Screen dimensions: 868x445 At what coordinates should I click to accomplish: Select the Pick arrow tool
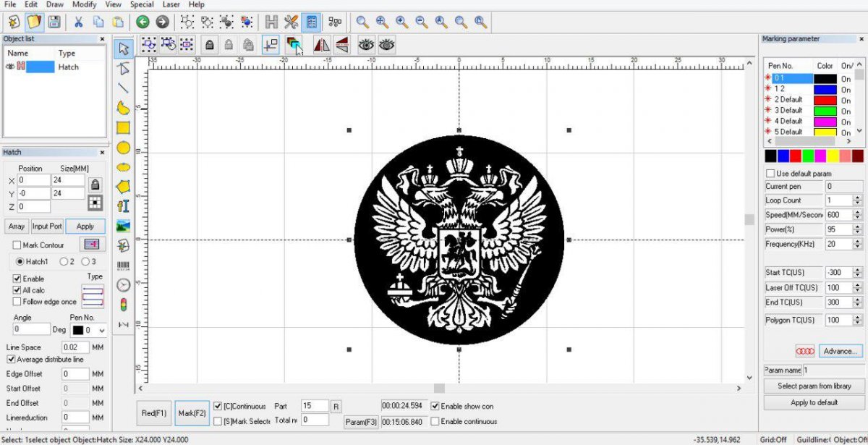coord(123,48)
